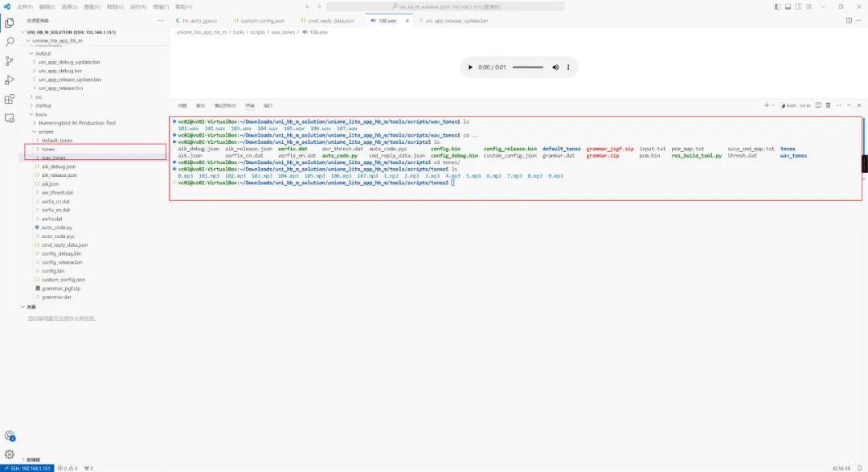Open the Source Control view
The image size is (868, 472).
(10, 61)
